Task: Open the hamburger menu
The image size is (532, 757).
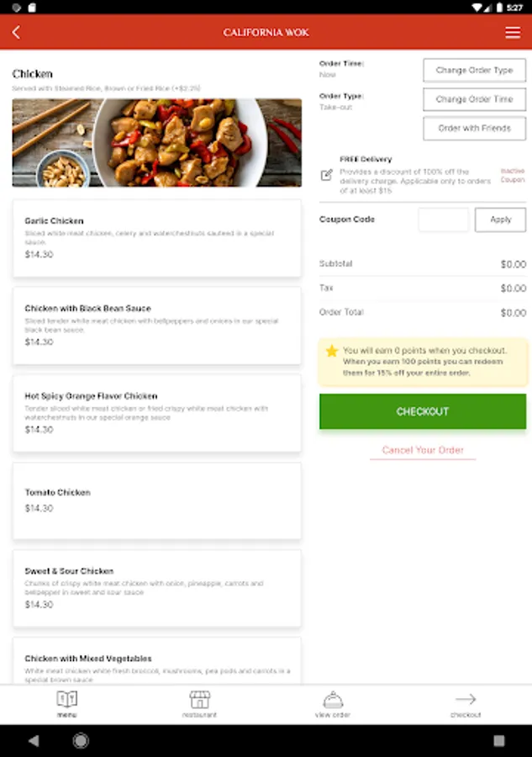Action: point(513,33)
